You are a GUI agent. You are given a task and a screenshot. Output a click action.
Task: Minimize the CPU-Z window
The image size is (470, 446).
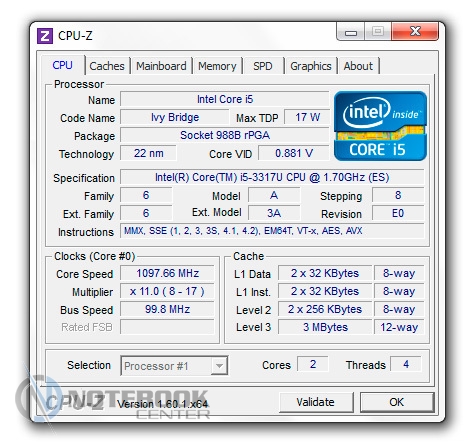(x=351, y=32)
